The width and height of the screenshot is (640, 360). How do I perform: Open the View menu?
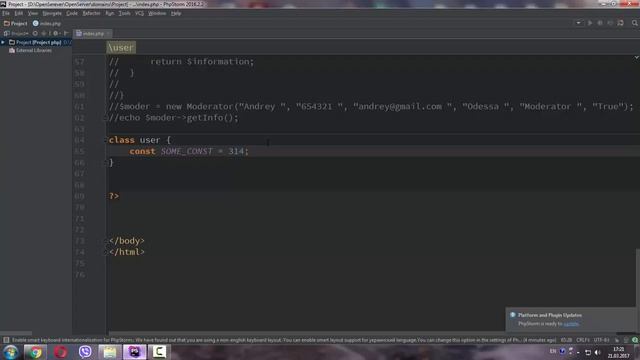pos(33,13)
